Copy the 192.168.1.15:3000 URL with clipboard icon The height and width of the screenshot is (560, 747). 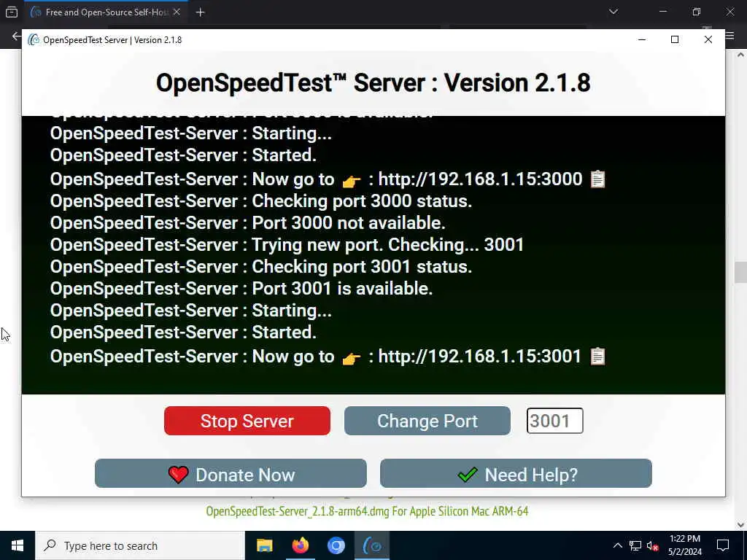point(597,179)
